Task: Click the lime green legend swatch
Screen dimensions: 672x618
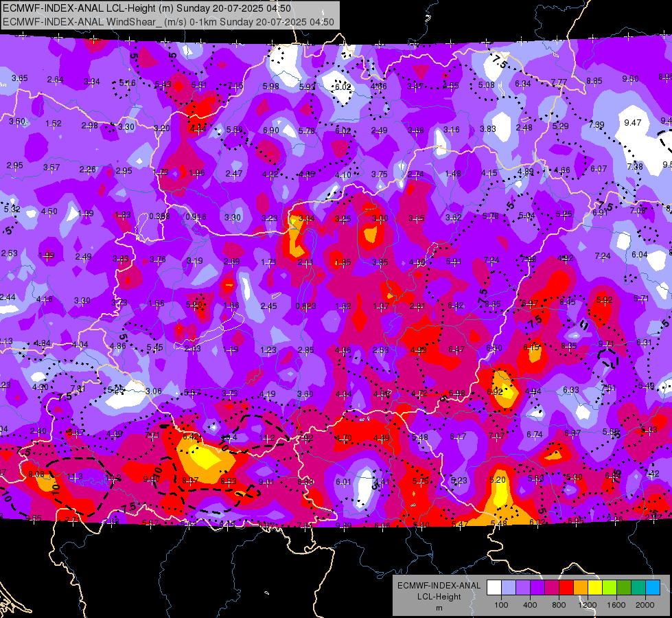Action: click(x=610, y=587)
